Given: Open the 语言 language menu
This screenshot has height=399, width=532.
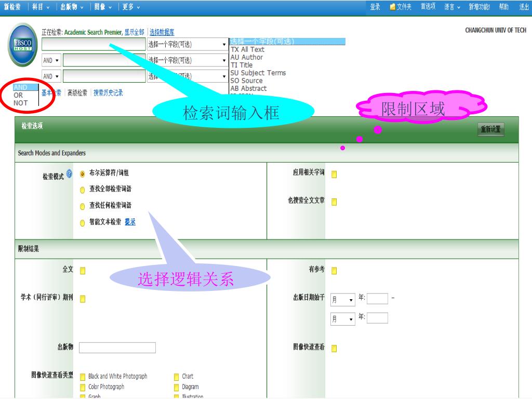Looking at the screenshot, I should (x=452, y=7).
